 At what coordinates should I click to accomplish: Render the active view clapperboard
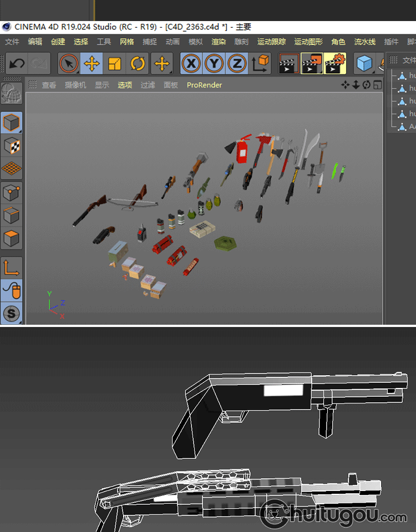tap(288, 63)
